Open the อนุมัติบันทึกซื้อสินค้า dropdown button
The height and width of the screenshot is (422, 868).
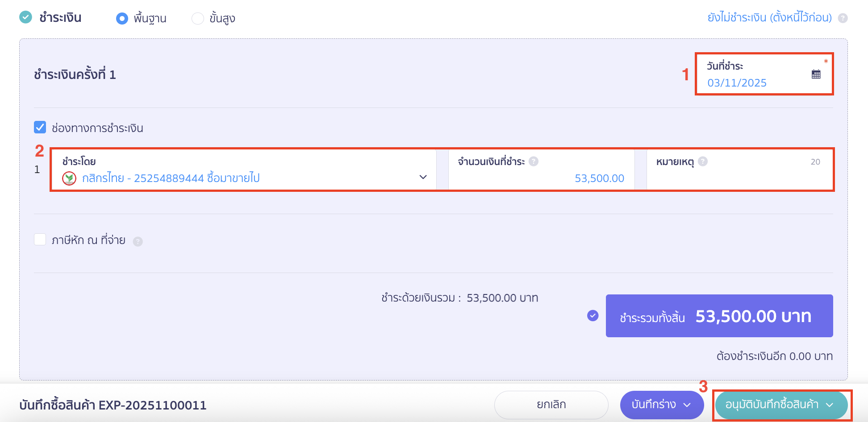pos(780,405)
